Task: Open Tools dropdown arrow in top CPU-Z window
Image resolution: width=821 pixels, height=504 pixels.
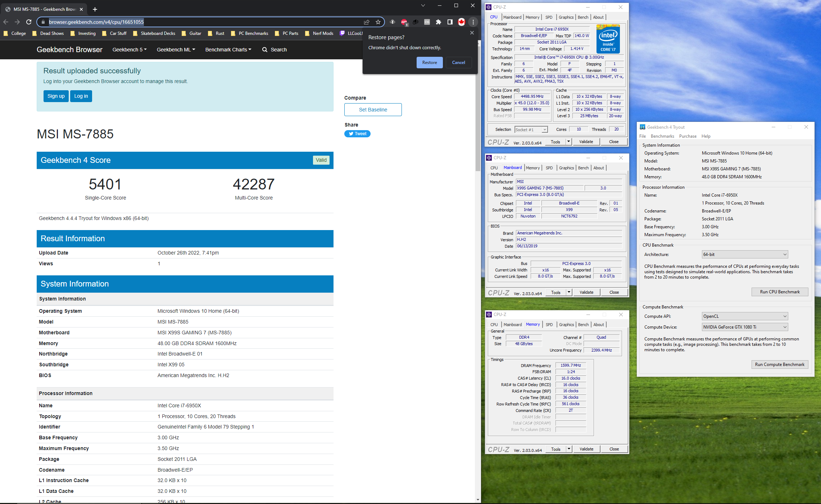Action: (x=569, y=142)
